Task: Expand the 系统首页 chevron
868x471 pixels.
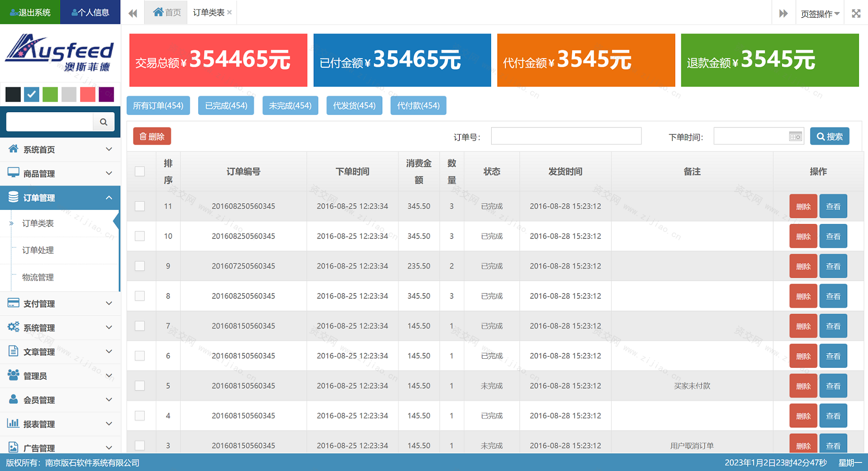Action: (109, 149)
